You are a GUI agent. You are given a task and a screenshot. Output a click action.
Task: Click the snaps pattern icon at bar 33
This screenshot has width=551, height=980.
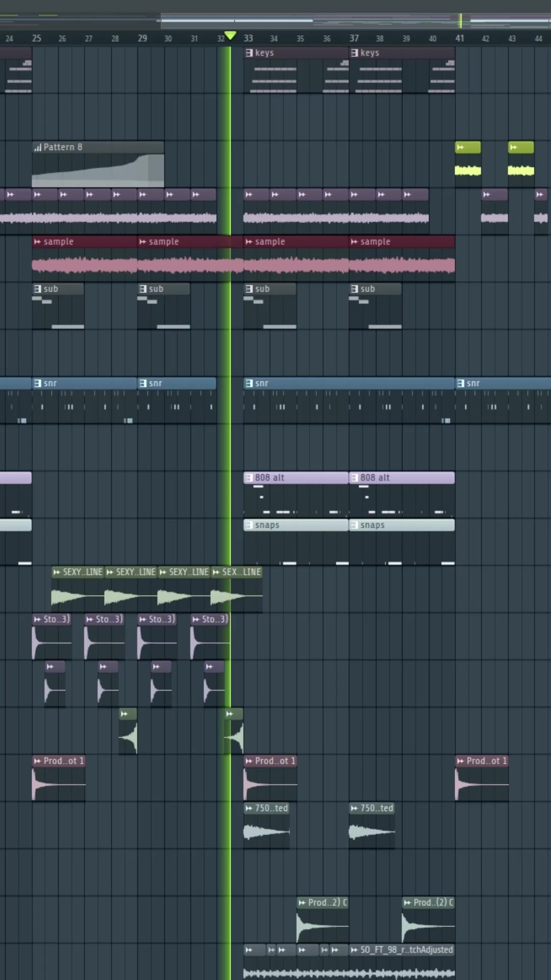tap(249, 525)
